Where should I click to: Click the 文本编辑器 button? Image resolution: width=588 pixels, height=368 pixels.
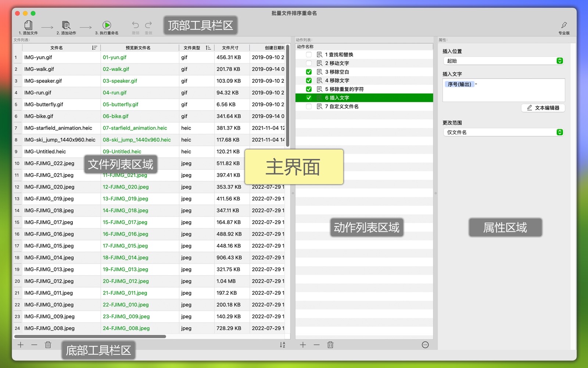tap(543, 108)
